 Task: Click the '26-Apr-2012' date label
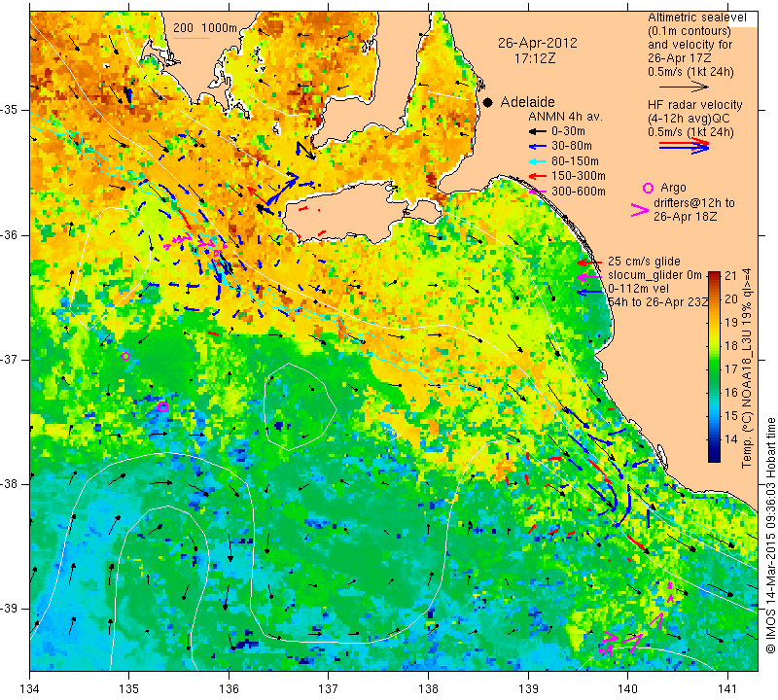click(x=538, y=43)
